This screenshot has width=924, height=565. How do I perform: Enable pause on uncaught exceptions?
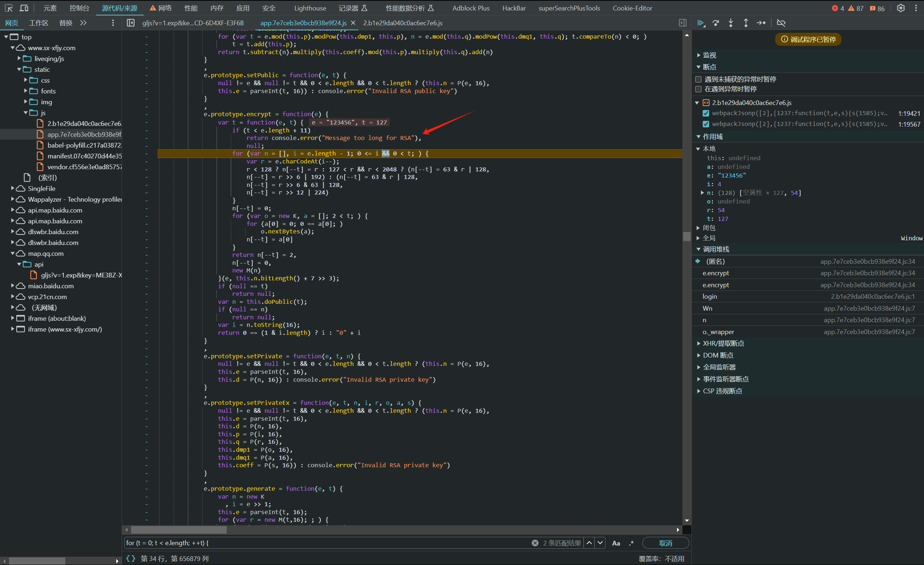pyautogui.click(x=698, y=79)
